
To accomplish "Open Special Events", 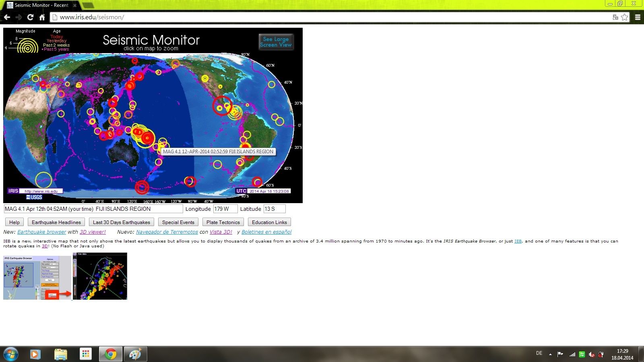I will point(178,222).
